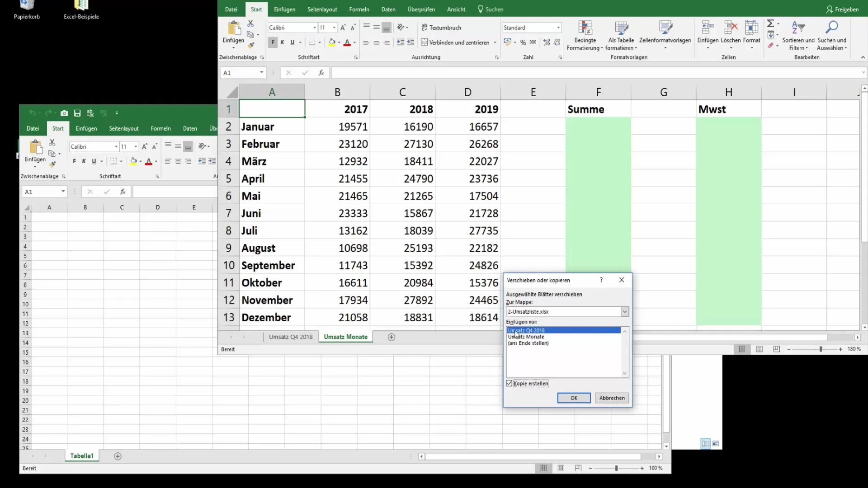Add new sheet in front workbook
This screenshot has width=868, height=488.
pos(392,337)
